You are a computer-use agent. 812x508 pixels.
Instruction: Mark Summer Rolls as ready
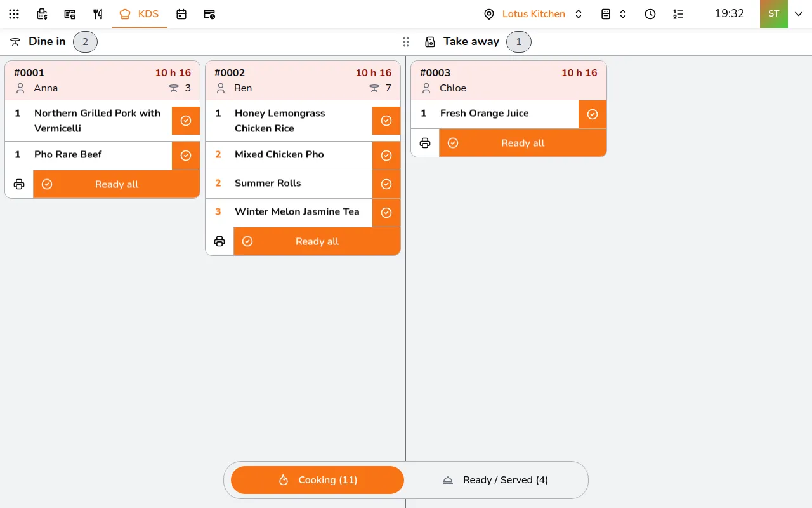(x=386, y=184)
